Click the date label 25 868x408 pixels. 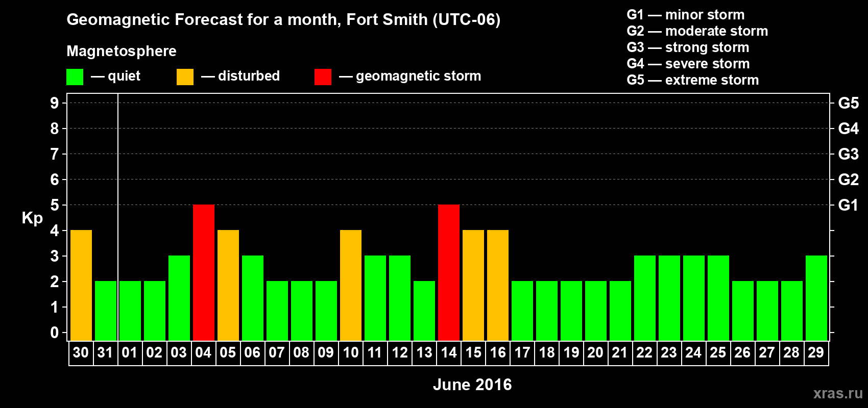(718, 353)
